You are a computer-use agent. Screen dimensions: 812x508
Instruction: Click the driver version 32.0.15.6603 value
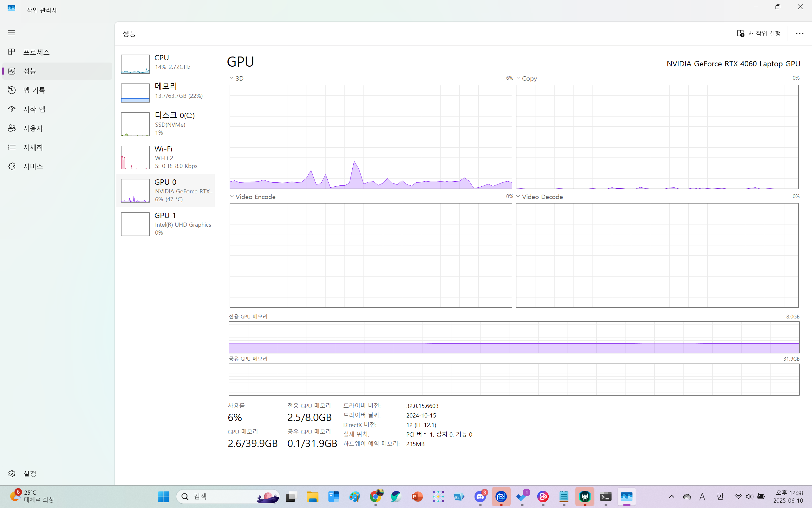coord(422,406)
